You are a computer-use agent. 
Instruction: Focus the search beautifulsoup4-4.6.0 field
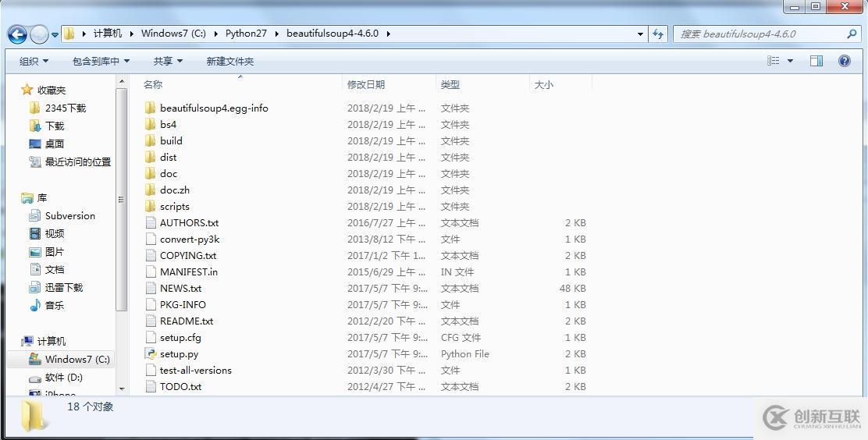(x=767, y=34)
